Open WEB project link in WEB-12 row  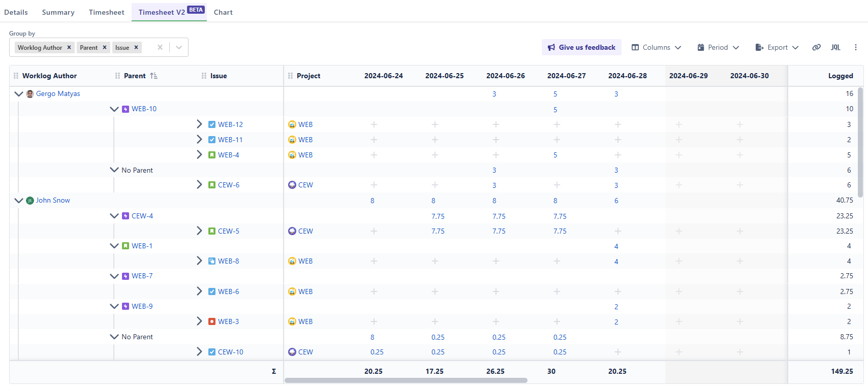305,124
